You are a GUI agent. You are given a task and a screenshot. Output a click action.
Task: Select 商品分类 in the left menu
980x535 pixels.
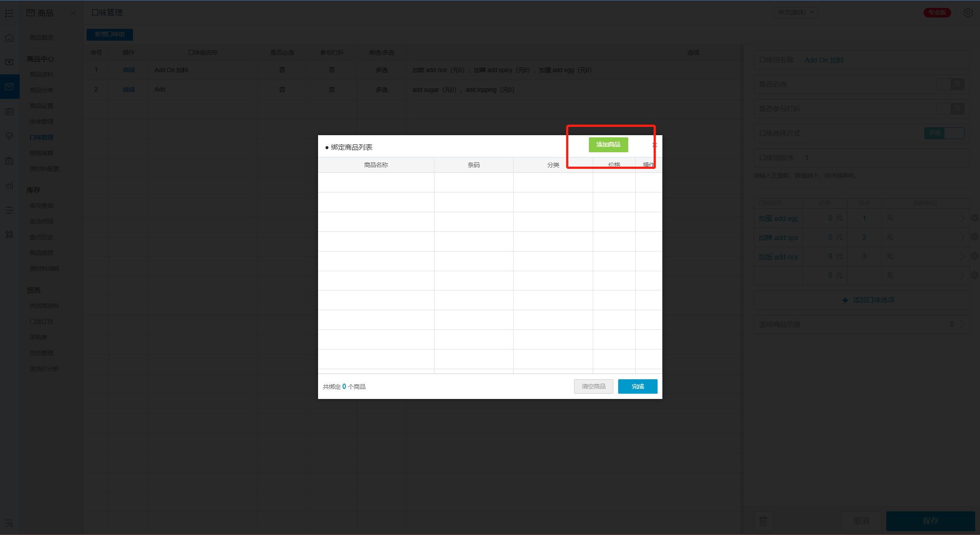click(42, 90)
